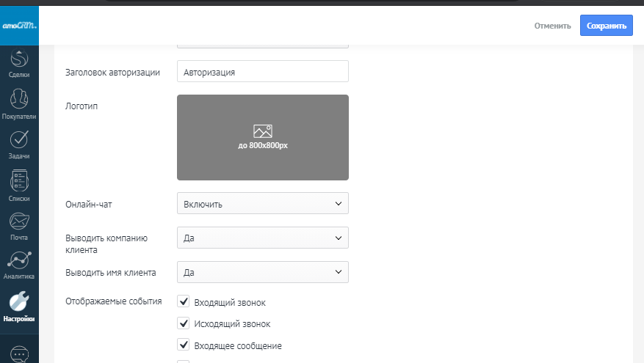Open Выводить имя клиента dropdown

[262, 272]
